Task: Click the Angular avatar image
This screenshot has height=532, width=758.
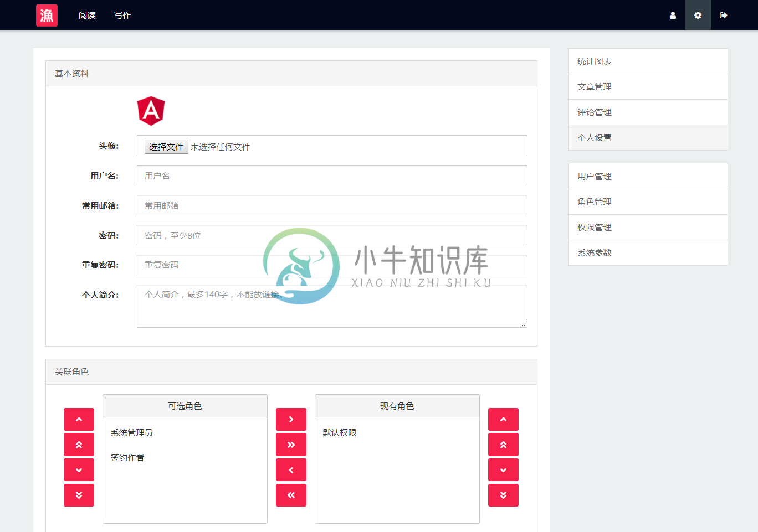Action: coord(151,111)
